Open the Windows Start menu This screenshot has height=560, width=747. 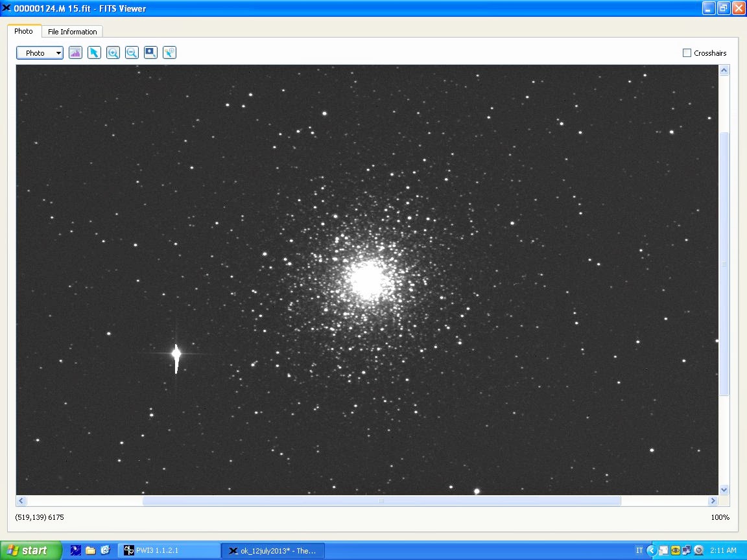[30, 550]
